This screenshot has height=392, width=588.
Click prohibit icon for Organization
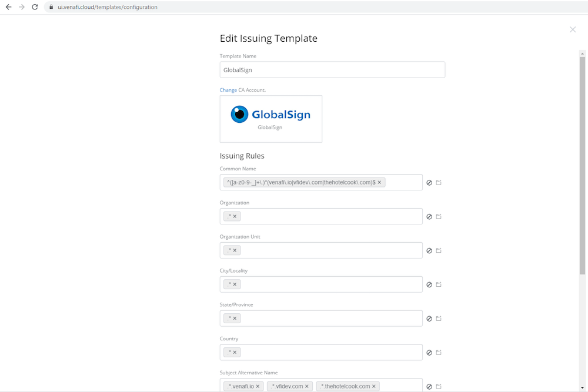(x=429, y=217)
